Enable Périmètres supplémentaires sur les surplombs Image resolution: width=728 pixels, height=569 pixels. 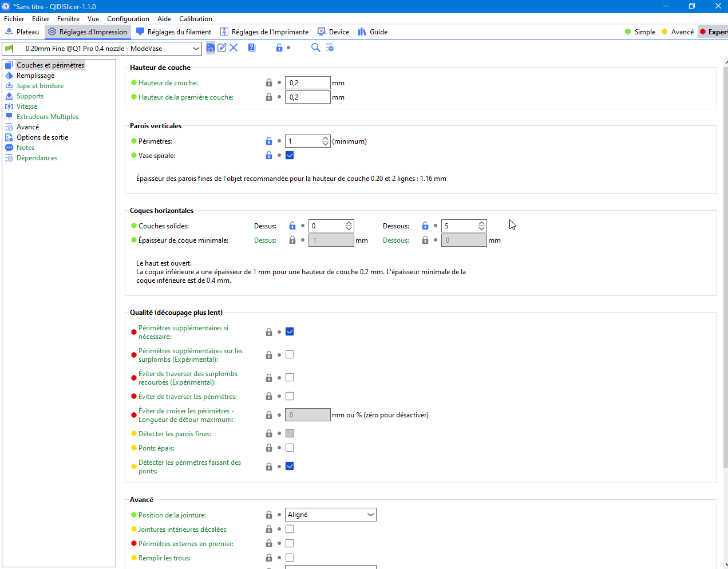click(290, 354)
